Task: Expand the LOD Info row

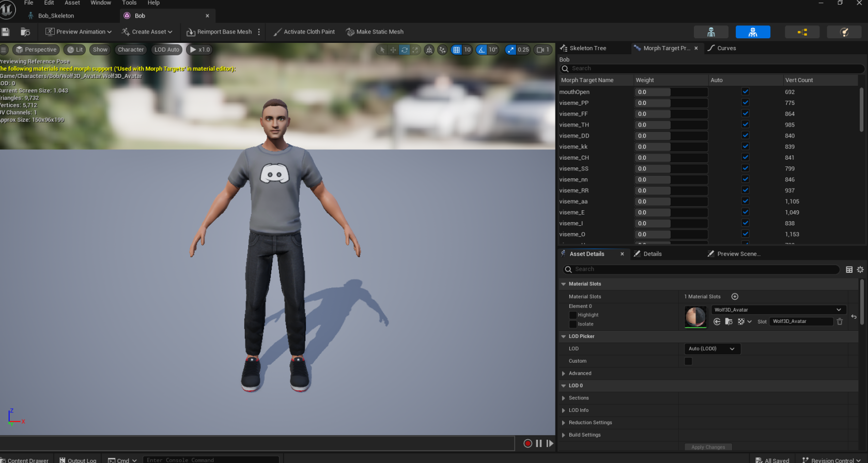Action: pyautogui.click(x=564, y=410)
